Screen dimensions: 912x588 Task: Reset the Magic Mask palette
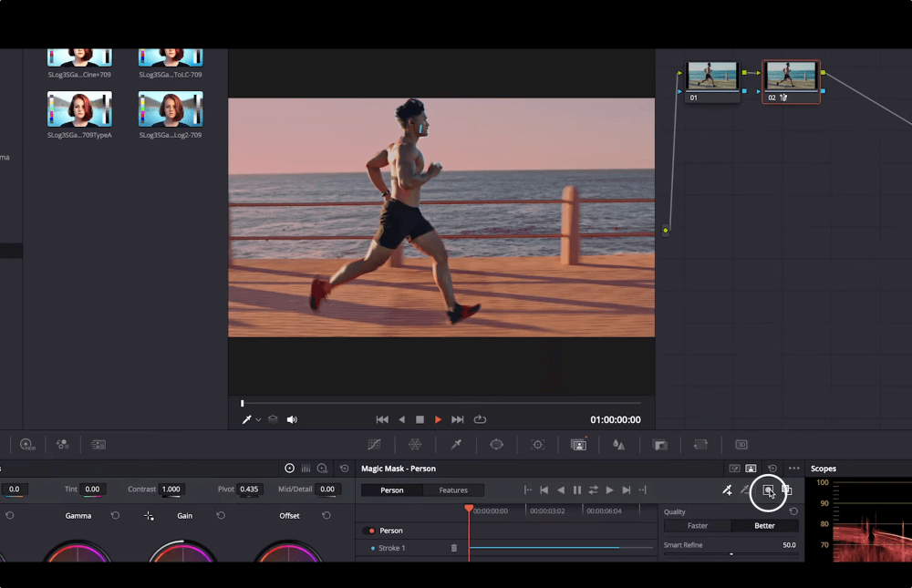coord(772,469)
